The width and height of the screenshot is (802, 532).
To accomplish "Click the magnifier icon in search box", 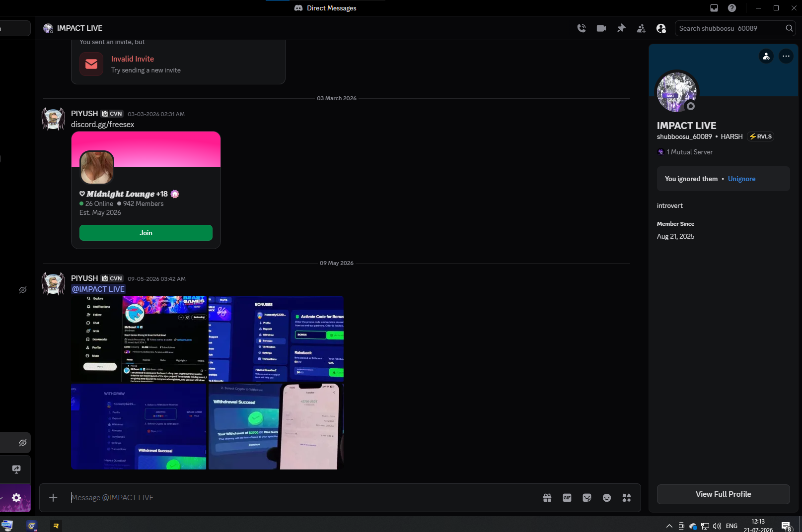I will coord(789,28).
